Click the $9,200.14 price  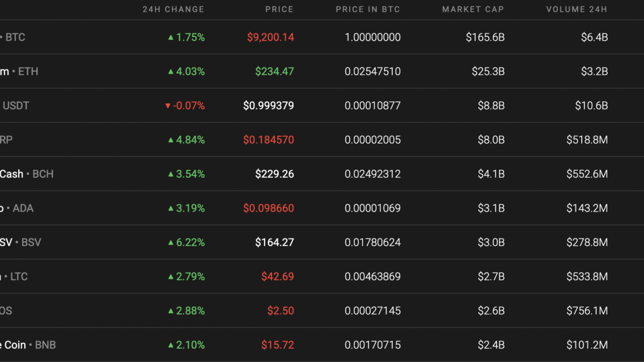click(x=270, y=37)
